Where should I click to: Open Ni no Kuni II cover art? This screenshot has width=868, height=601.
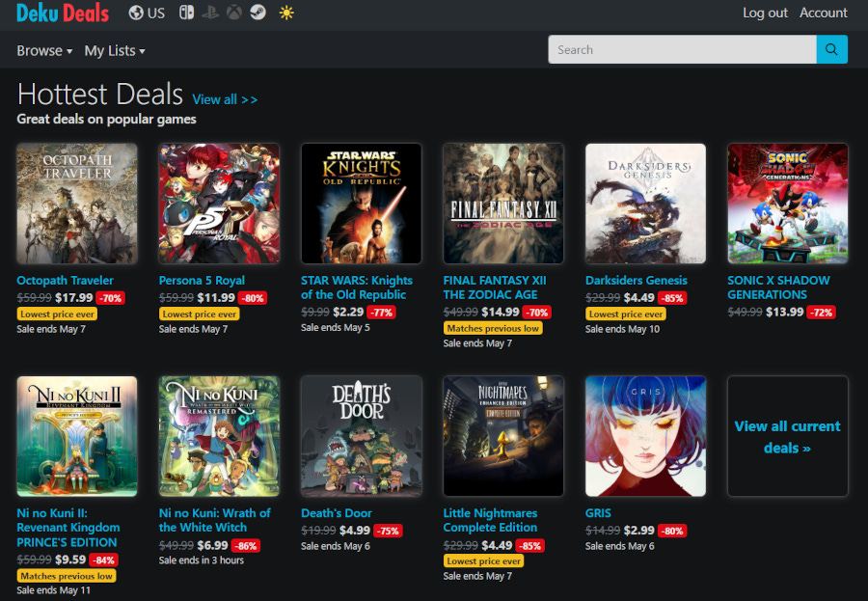[77, 436]
